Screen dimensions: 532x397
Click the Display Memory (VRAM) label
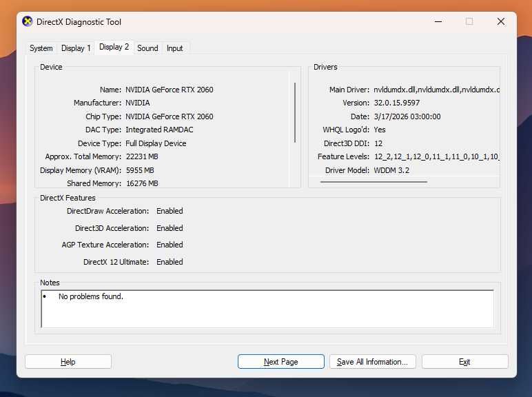point(81,170)
